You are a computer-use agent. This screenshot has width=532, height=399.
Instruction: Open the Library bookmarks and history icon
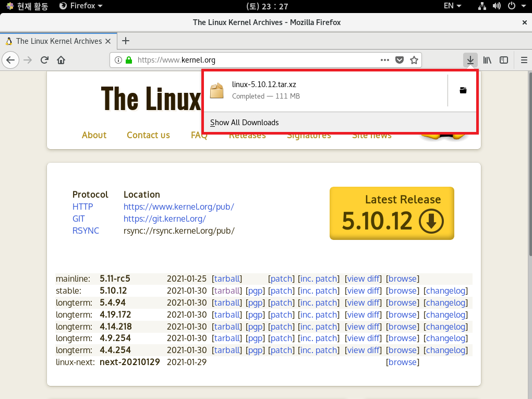[x=487, y=61]
